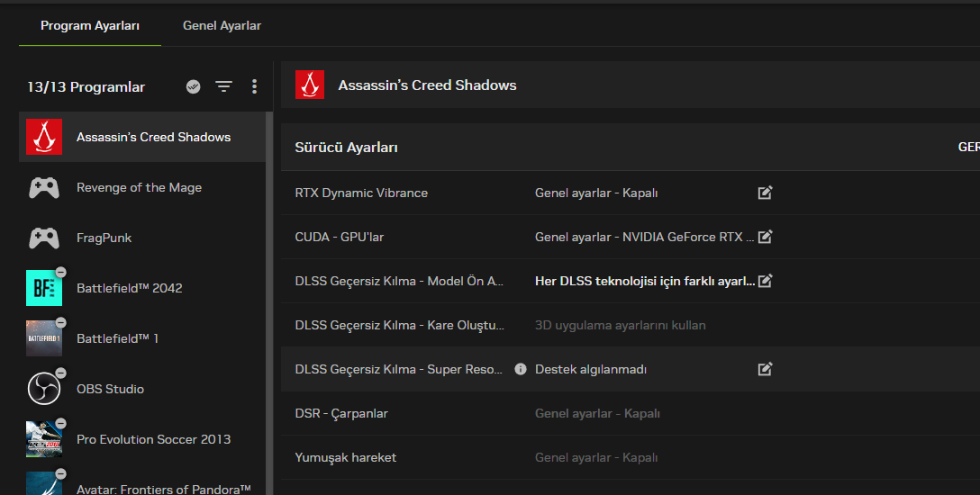Click the minus badge on Battlefield 2042 icon
Viewport: 980px width, 495px height.
click(x=60, y=272)
